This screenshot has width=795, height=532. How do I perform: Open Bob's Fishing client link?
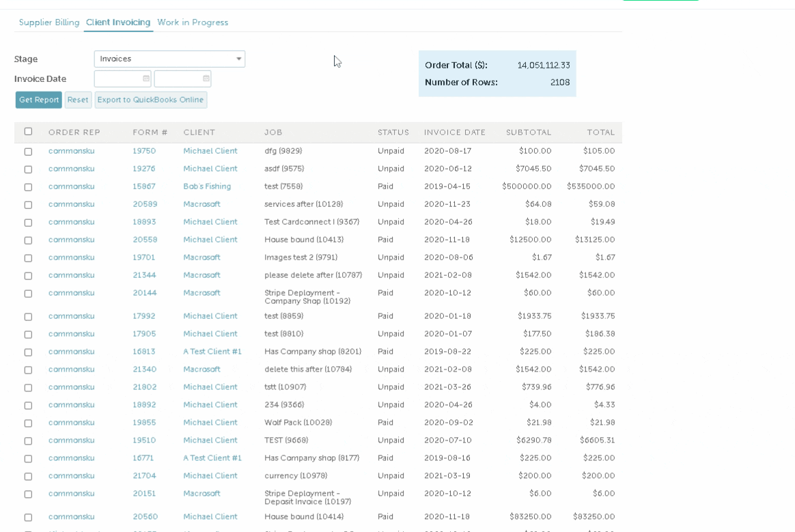207,186
